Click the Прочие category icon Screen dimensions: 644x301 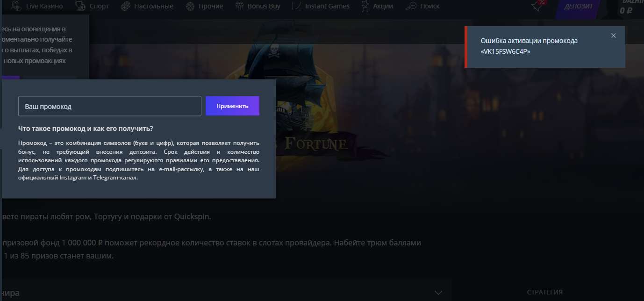[190, 6]
